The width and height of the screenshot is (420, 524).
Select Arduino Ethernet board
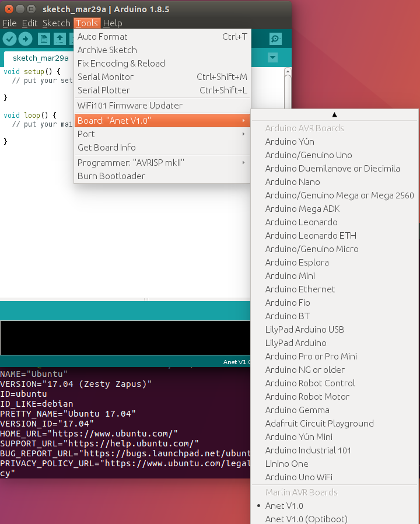click(x=335, y=289)
